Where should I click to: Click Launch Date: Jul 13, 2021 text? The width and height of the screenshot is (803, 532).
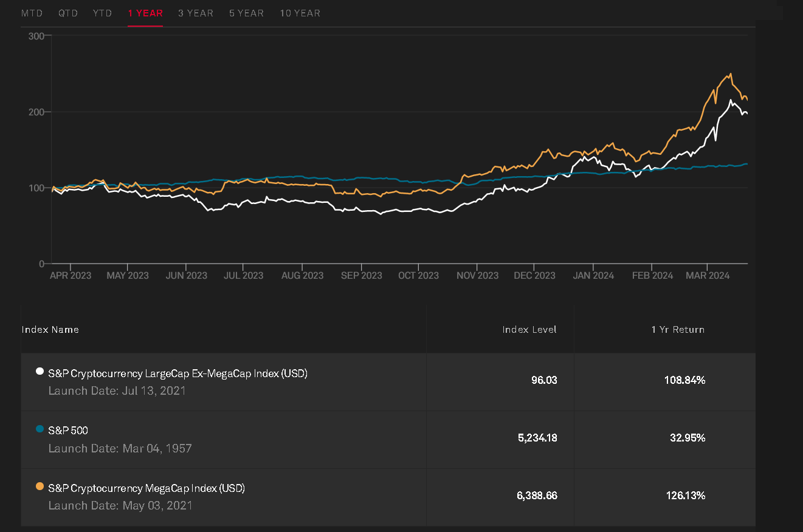(117, 391)
